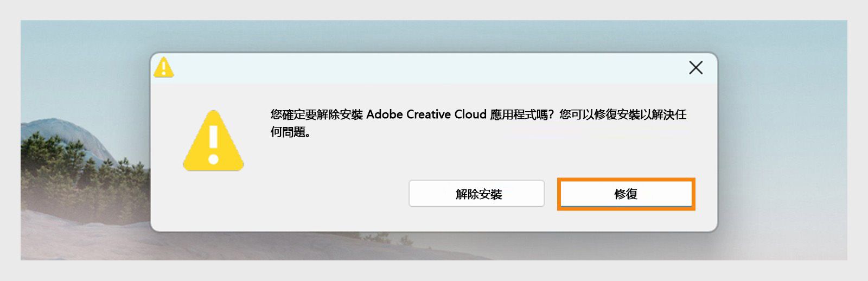Click empty dialog space left of 解除安裝
Image resolution: width=868 pixels, height=281 pixels.
[304, 194]
